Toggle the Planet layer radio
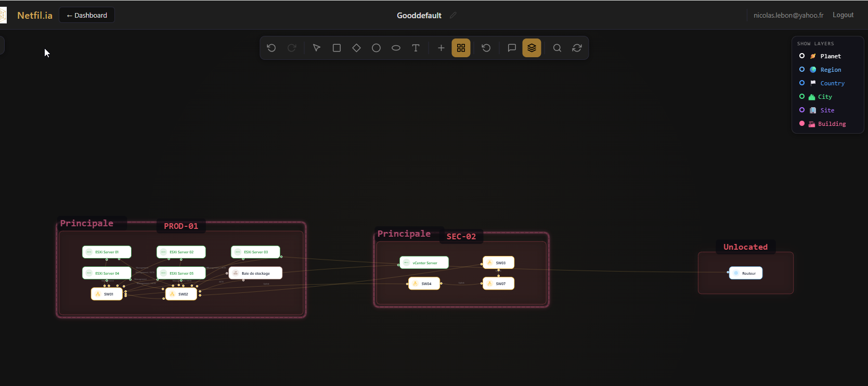 pyautogui.click(x=802, y=56)
